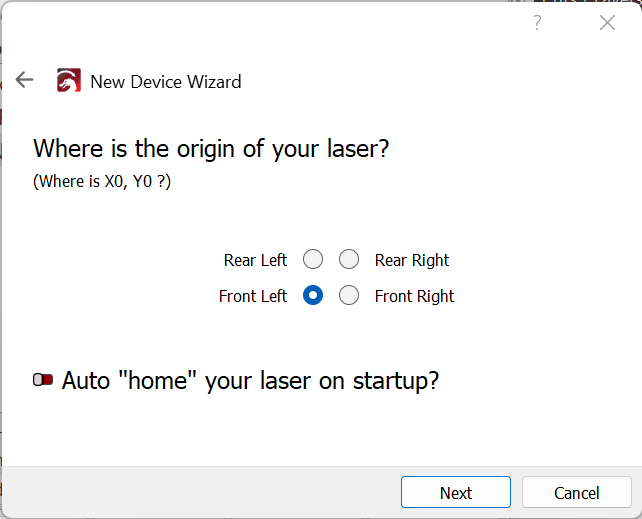Toggle the auto home on startup switch

(x=43, y=380)
